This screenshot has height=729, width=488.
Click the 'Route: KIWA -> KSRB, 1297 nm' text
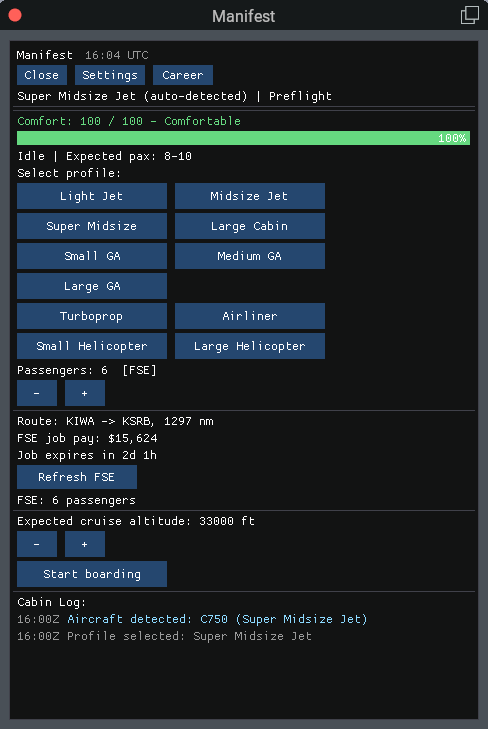click(x=115, y=421)
